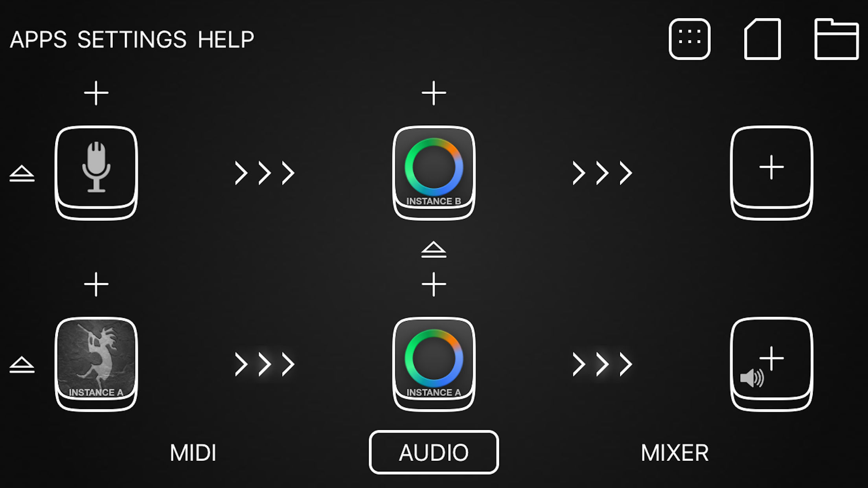
Task: Add an effect above Instance B
Action: 434,93
